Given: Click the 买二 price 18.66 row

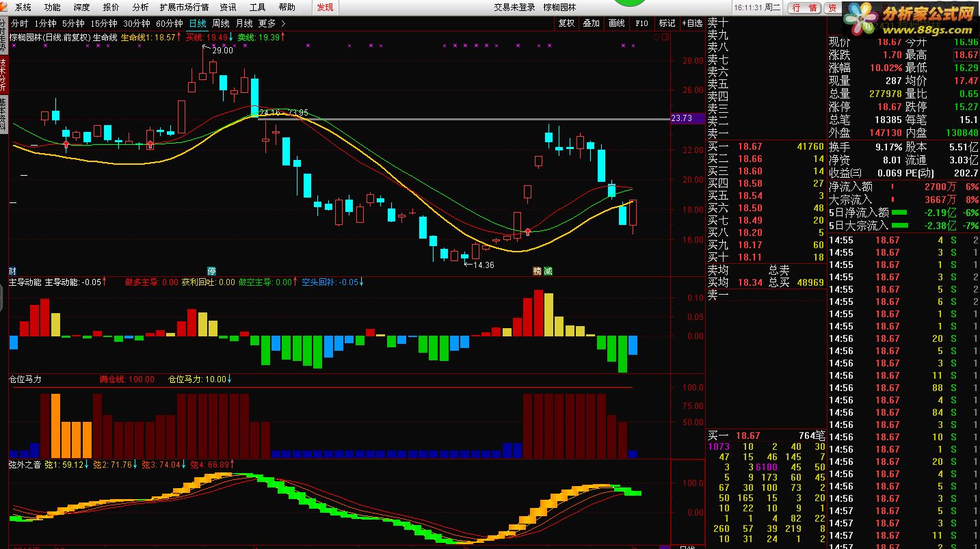Looking at the screenshot, I should (766, 159).
